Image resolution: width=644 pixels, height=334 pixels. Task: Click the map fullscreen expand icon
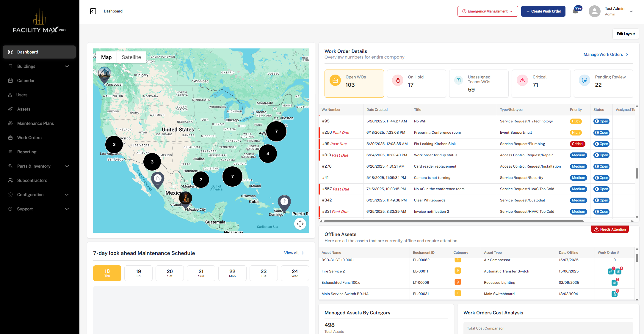(300, 224)
